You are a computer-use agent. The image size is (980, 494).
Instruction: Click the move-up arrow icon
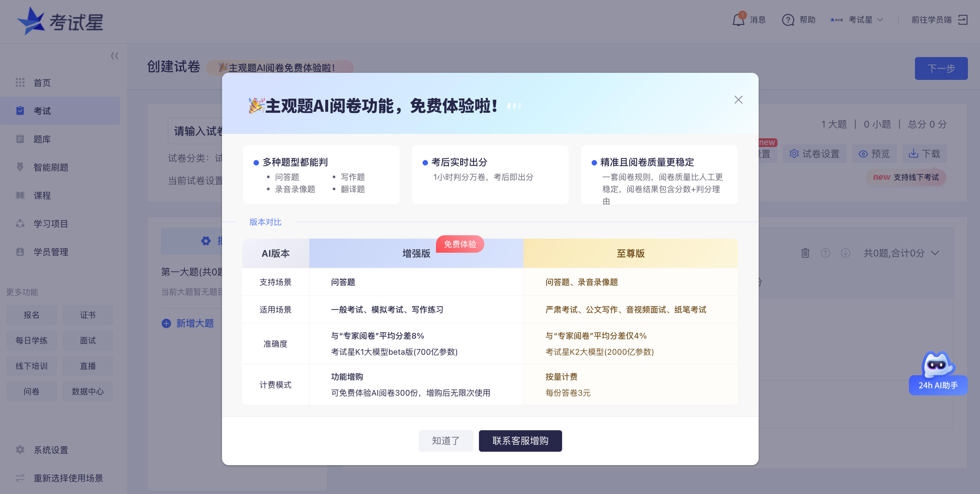point(825,253)
